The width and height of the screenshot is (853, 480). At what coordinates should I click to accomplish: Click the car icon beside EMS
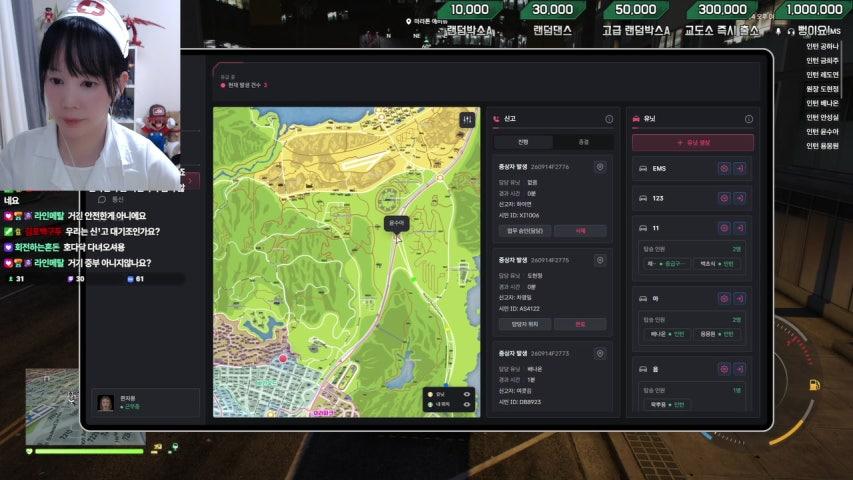pos(643,169)
